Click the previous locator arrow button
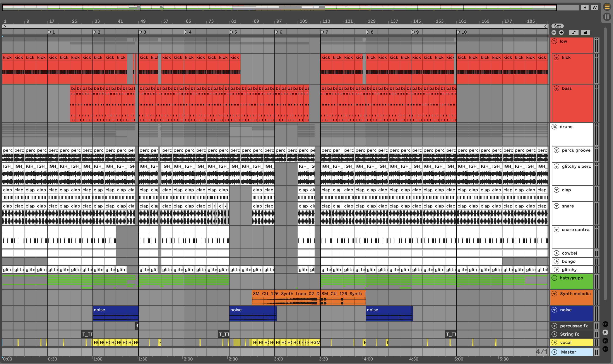Image resolution: width=613 pixels, height=364 pixels. point(554,33)
